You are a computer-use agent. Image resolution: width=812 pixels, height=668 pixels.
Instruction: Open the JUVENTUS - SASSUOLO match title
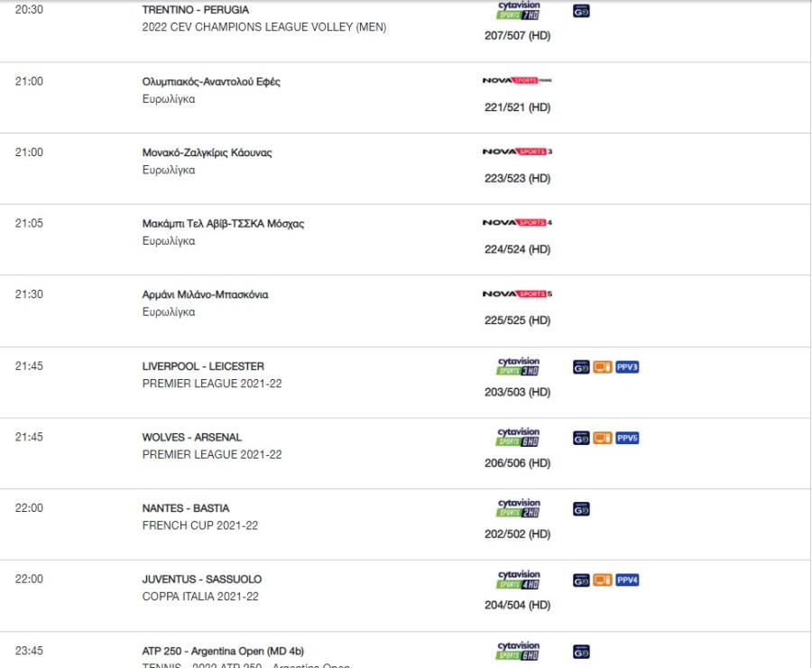(202, 579)
